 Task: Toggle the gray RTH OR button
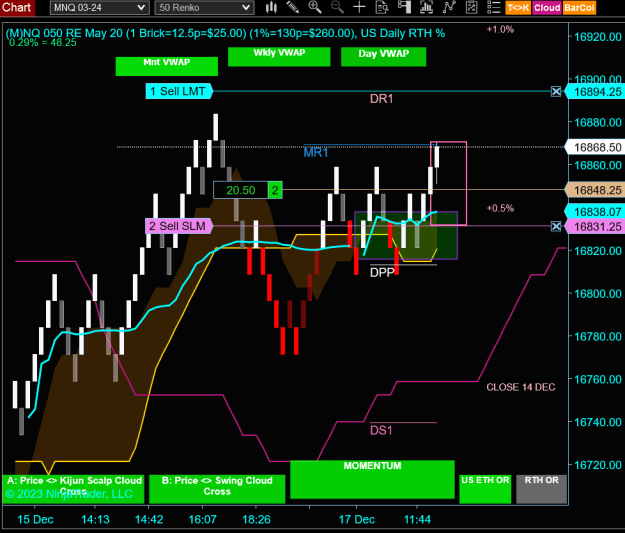(x=541, y=489)
